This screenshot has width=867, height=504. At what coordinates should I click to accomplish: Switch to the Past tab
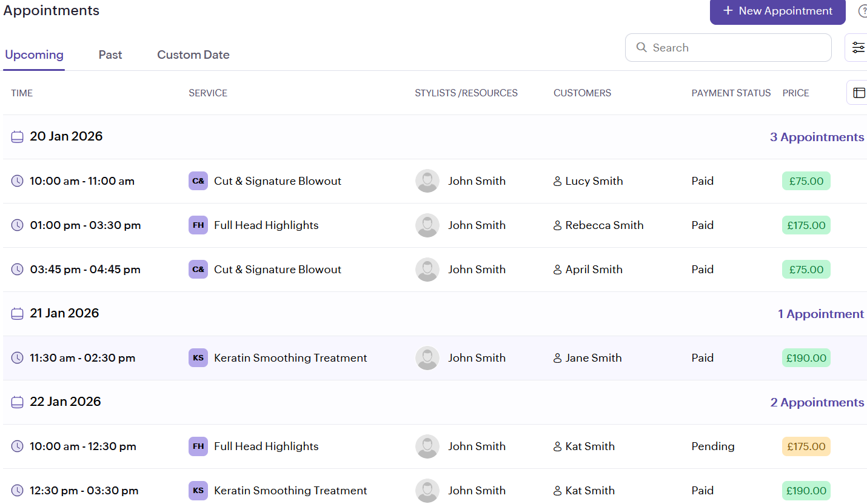click(110, 55)
